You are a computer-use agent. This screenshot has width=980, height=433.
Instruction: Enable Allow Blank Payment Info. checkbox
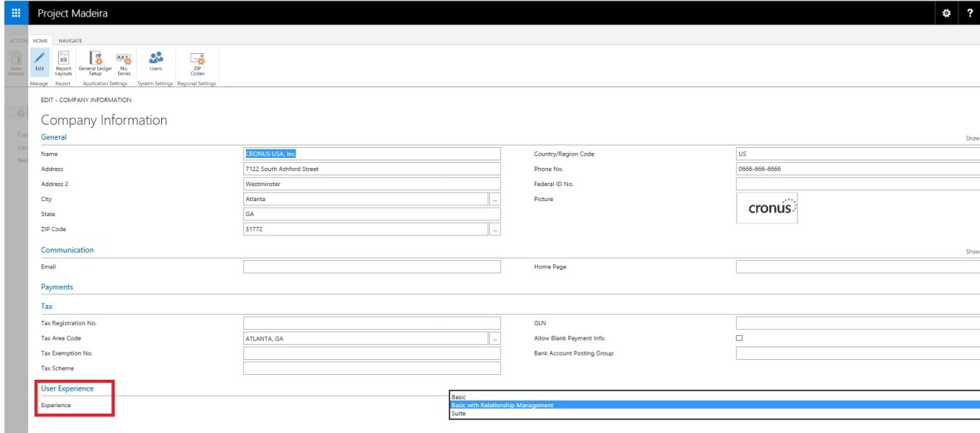(x=739, y=338)
